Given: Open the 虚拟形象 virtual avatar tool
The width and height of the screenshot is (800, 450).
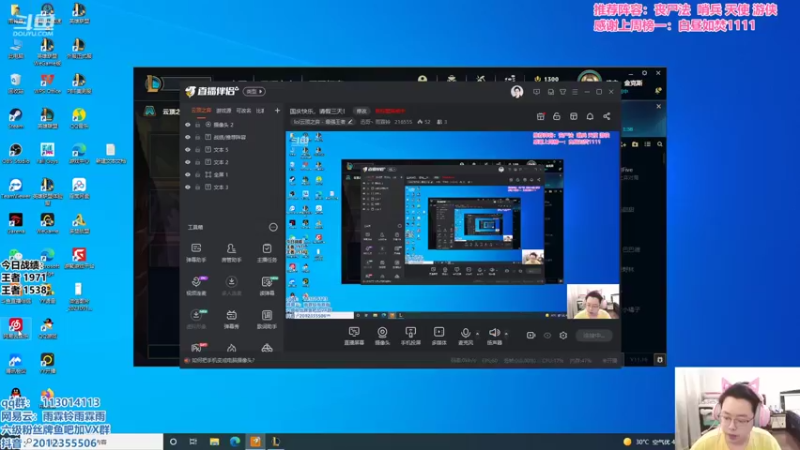Looking at the screenshot, I should pyautogui.click(x=196, y=319).
